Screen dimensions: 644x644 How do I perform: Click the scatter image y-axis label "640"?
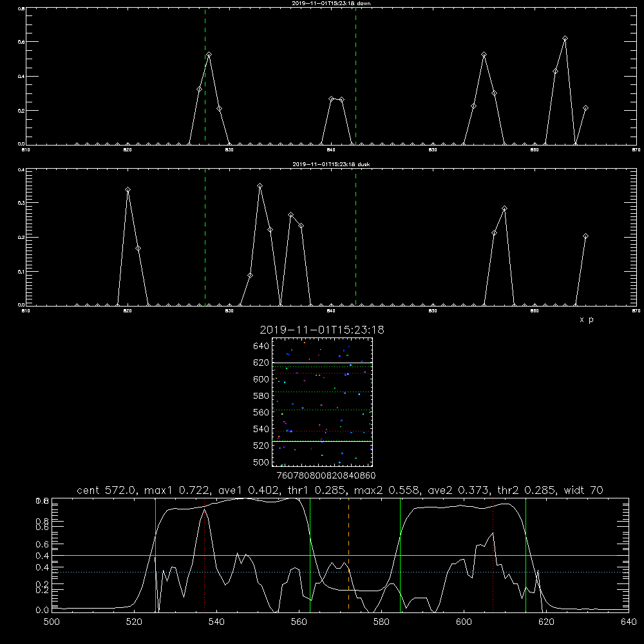click(261, 346)
